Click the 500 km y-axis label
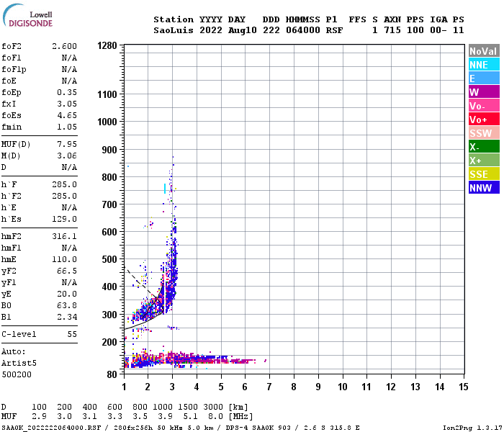Image resolution: width=504 pixels, height=432 pixels. click(109, 259)
